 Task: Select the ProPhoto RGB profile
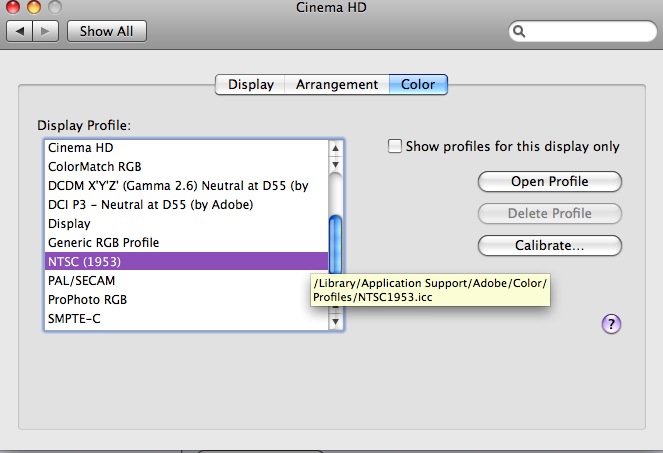click(x=186, y=300)
